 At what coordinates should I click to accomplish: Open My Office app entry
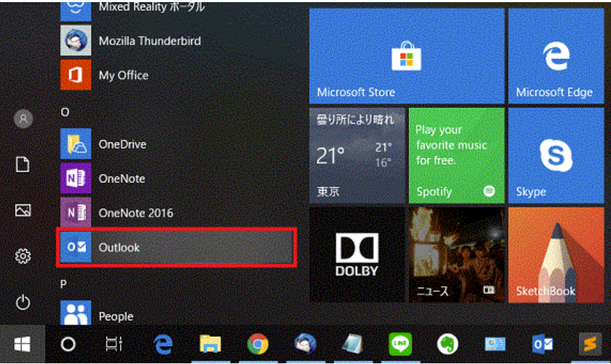point(176,75)
